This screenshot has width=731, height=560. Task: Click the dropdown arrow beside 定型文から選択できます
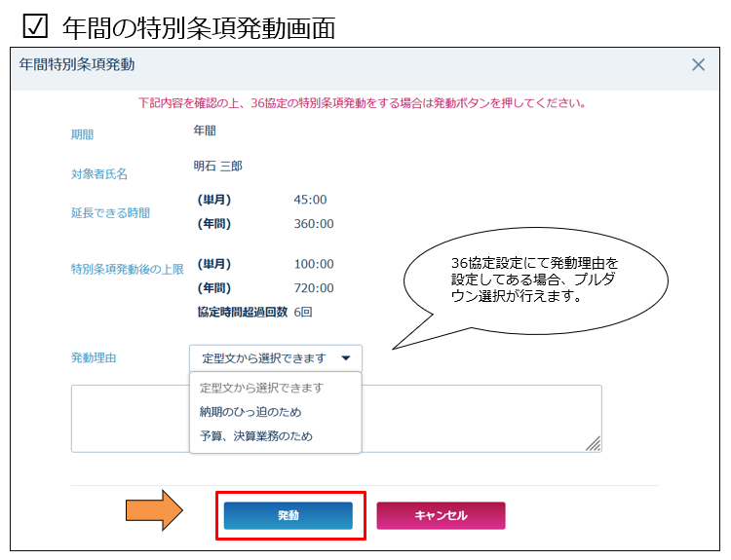(x=346, y=357)
